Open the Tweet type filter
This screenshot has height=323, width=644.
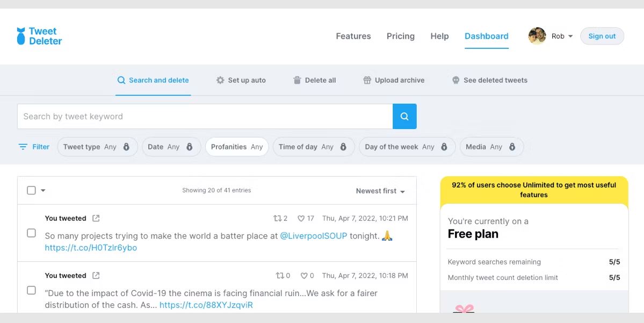click(97, 147)
